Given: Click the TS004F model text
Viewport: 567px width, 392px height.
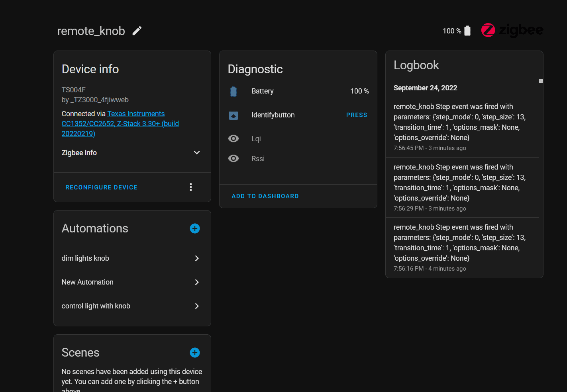Looking at the screenshot, I should 74,90.
